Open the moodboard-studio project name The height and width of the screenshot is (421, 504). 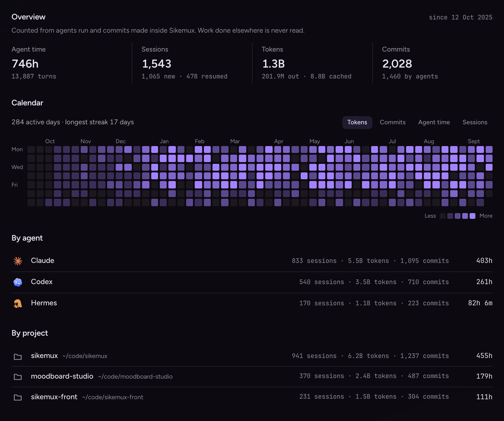pos(62,376)
